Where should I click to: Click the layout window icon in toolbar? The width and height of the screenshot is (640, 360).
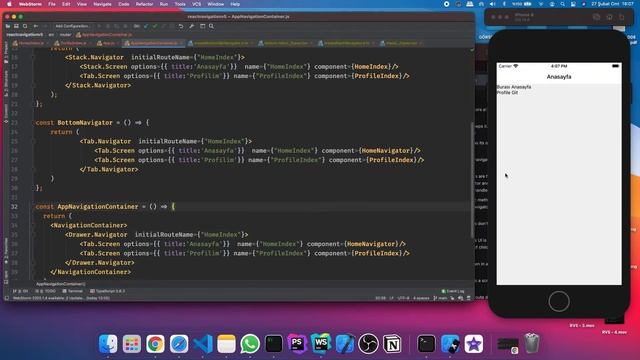coord(202,26)
